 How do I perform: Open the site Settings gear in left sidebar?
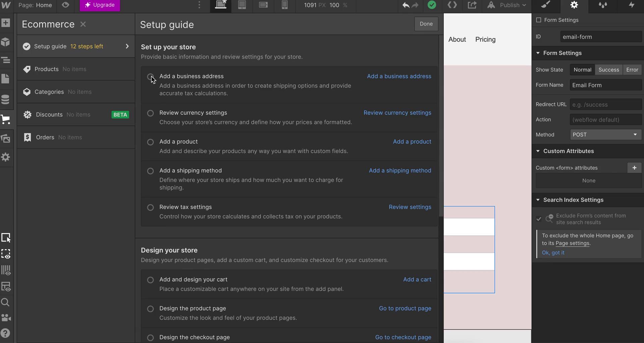point(6,157)
